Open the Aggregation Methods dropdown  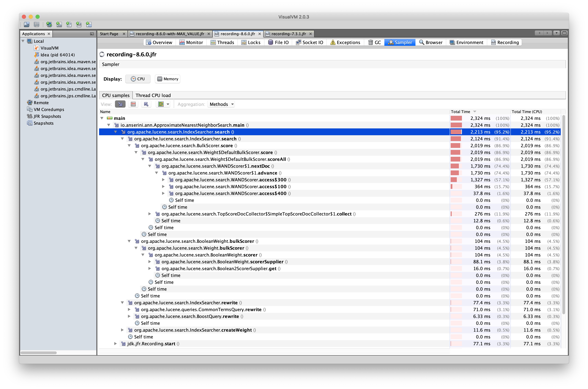tap(222, 104)
